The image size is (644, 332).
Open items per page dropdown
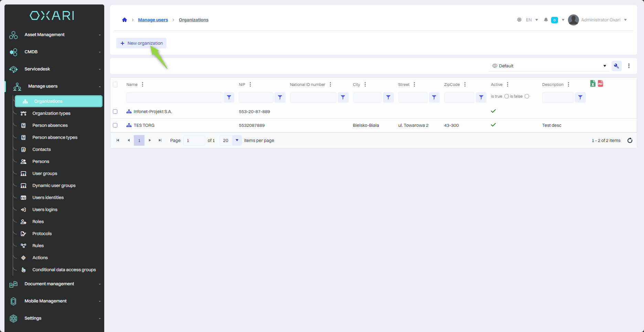tap(237, 141)
